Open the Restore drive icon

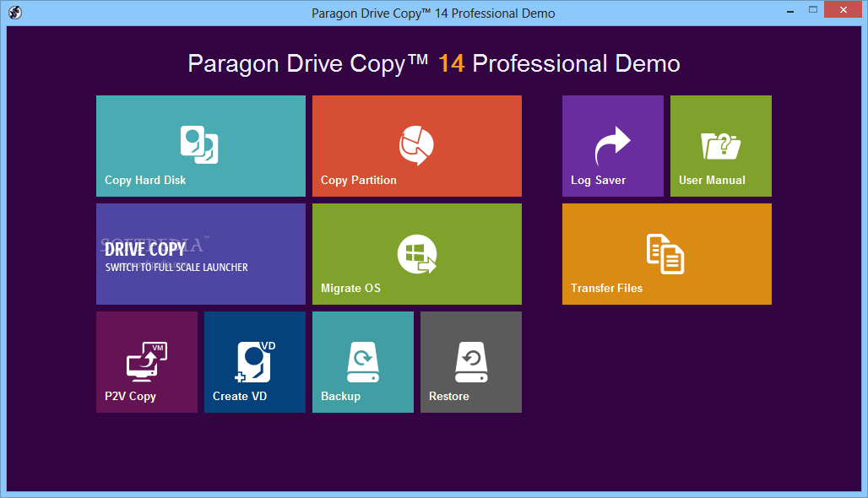point(471,362)
